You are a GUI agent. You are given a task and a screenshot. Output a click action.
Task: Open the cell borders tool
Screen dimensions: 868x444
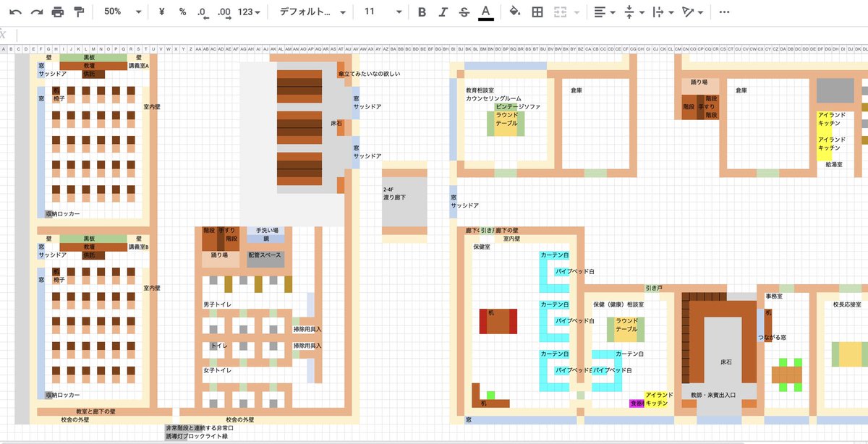click(x=537, y=12)
